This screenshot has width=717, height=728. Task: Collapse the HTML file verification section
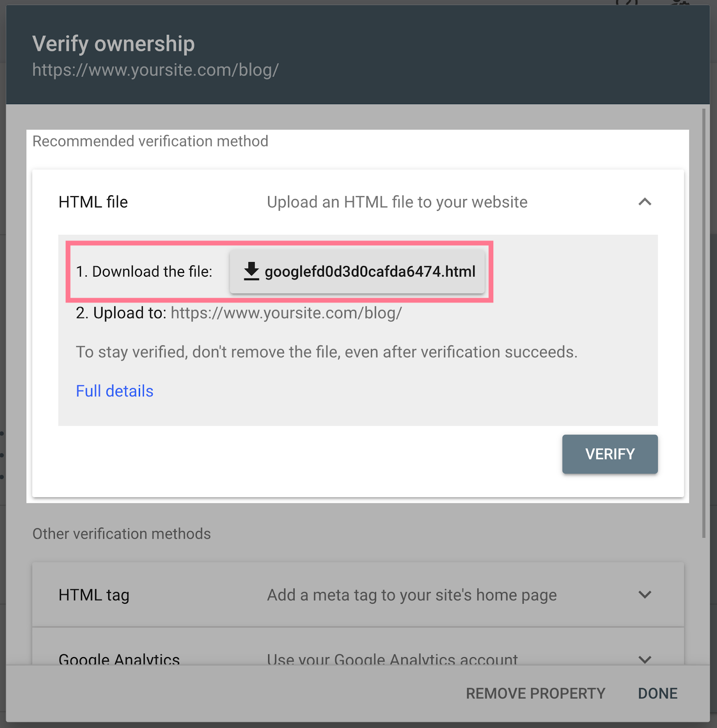click(x=645, y=202)
